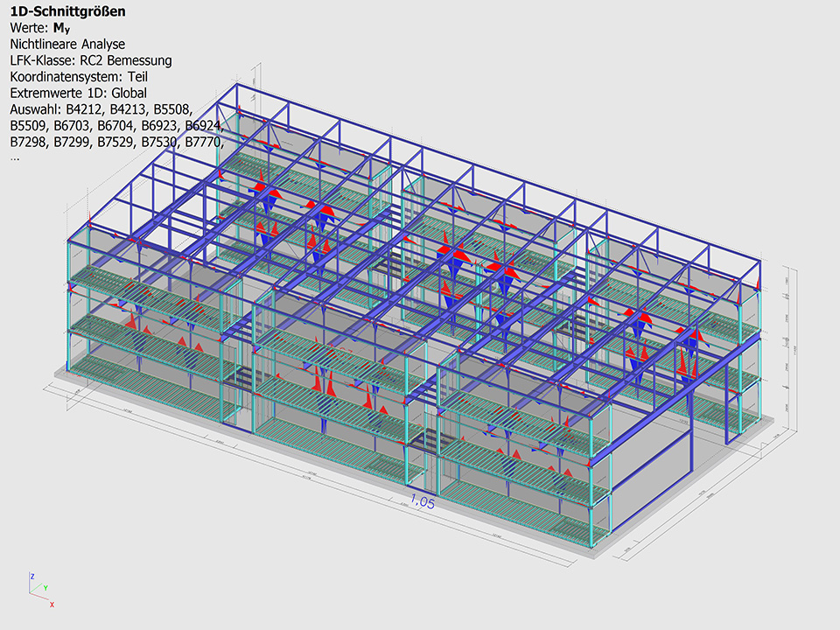840x630 pixels.
Task: Pick member B5508 in the Auswahl list
Action: point(172,109)
